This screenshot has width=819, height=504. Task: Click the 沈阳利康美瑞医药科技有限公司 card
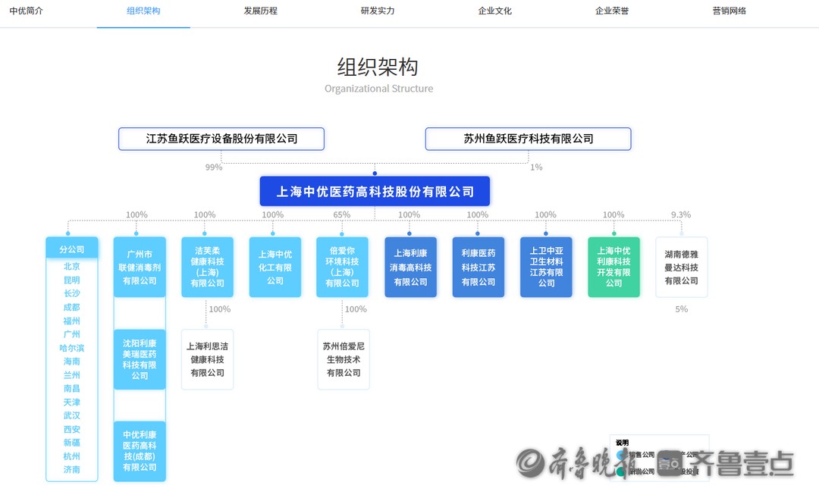click(x=140, y=359)
